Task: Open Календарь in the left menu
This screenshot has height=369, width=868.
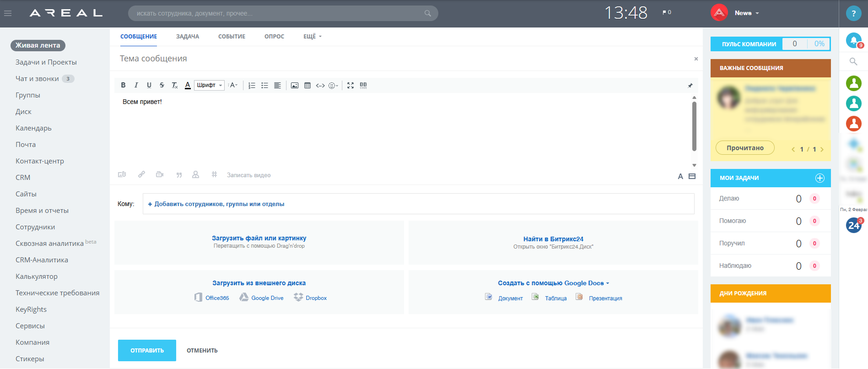Action: 33,128
